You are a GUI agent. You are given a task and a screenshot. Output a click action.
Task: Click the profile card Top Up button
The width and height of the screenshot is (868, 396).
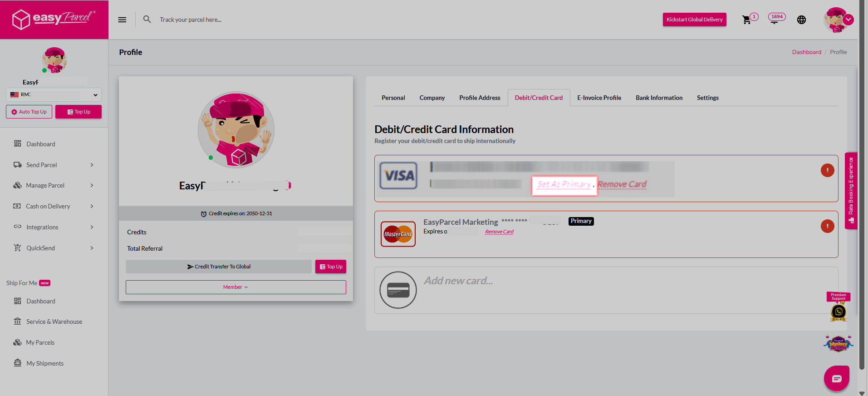[x=331, y=267]
